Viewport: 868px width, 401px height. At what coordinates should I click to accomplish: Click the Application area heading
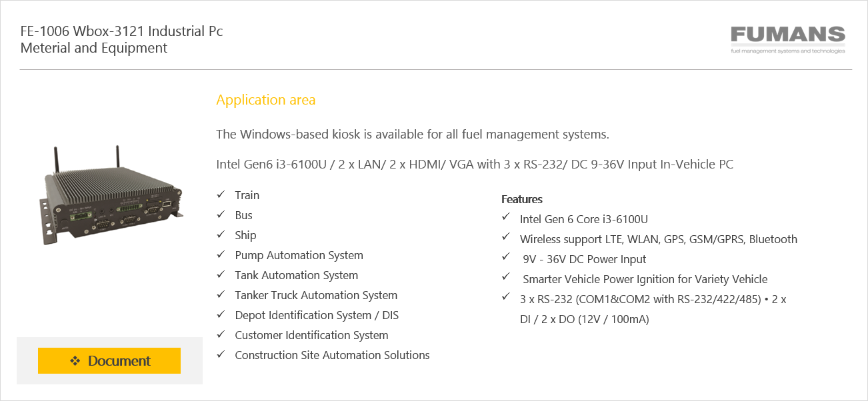(x=266, y=100)
